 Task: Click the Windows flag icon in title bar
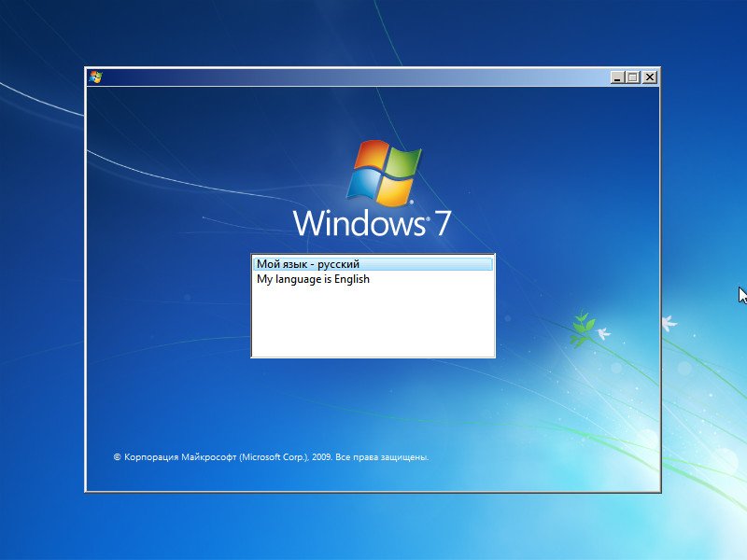[x=95, y=77]
